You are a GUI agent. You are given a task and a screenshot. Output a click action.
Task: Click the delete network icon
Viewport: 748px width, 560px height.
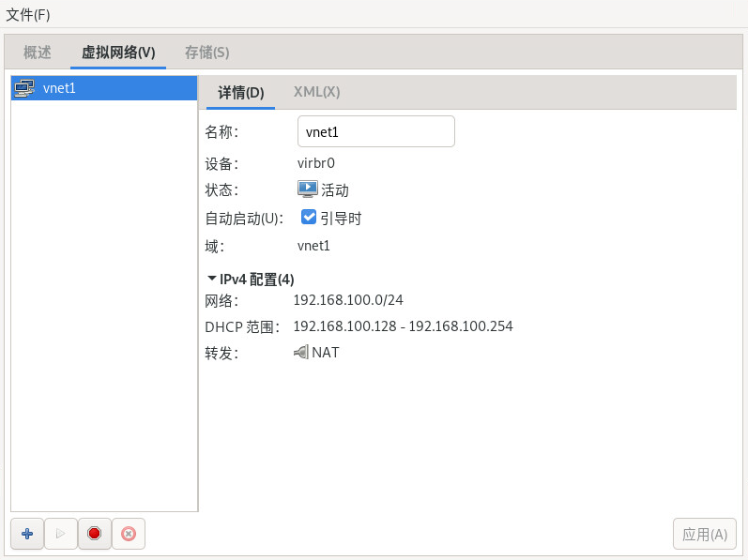point(129,534)
